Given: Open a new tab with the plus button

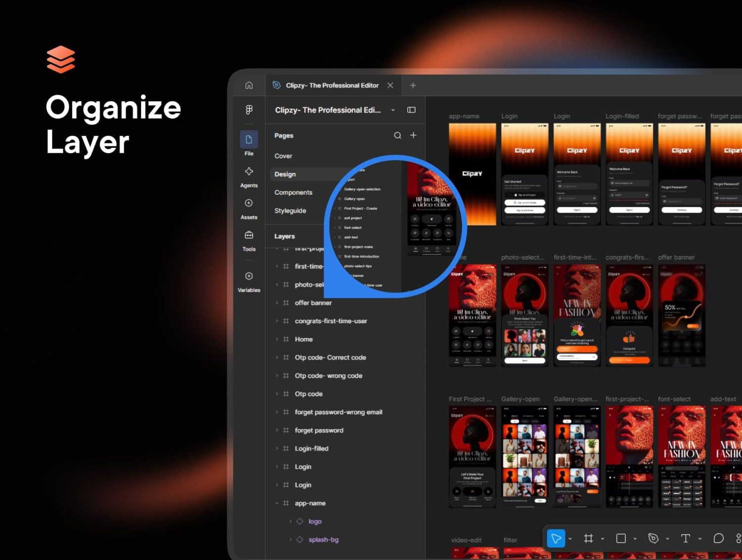Looking at the screenshot, I should (x=413, y=86).
